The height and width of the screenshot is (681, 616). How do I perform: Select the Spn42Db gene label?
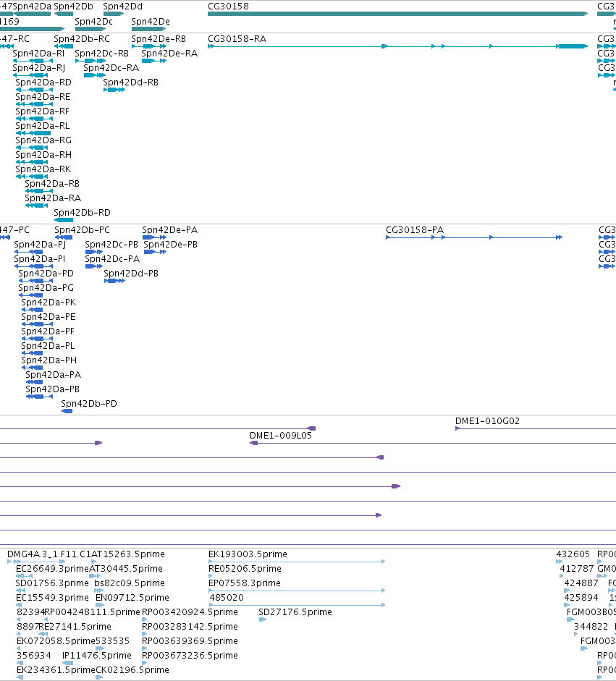tap(73, 7)
